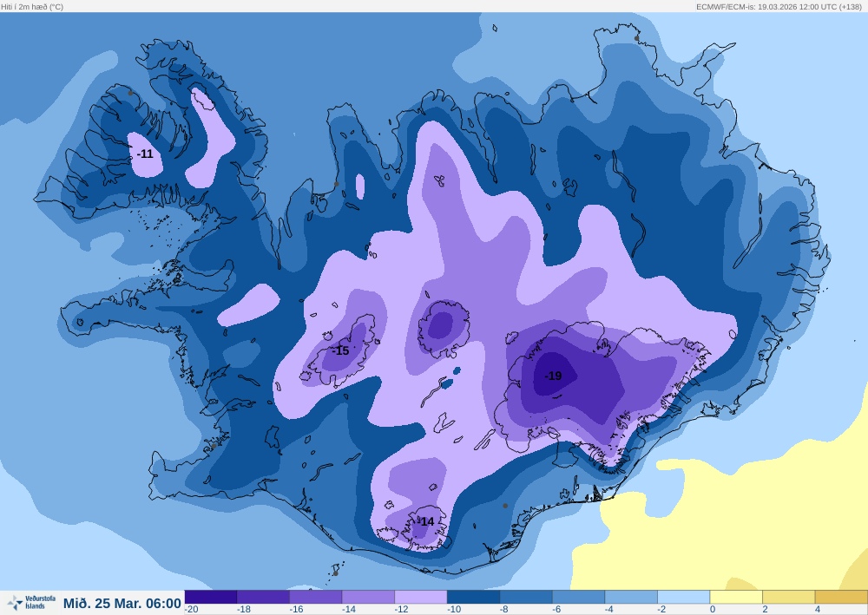
Task: Pick the dark blue swatch between -10 and -8
Action: (473, 597)
